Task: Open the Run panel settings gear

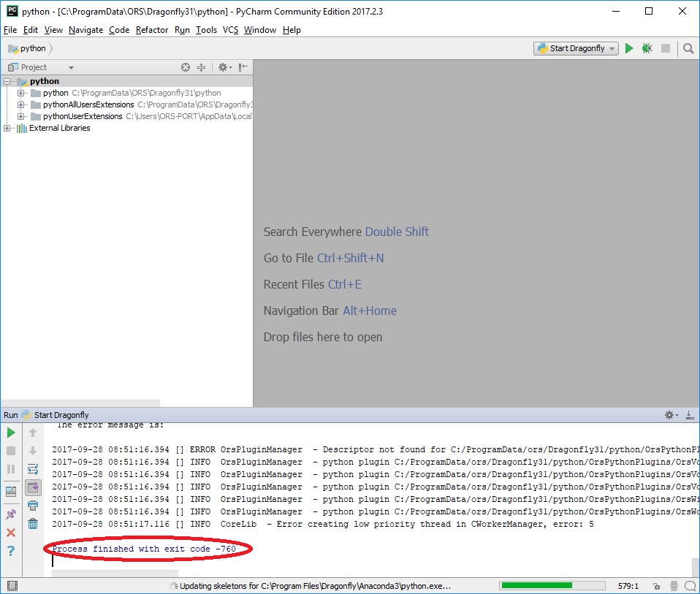Action: 669,414
